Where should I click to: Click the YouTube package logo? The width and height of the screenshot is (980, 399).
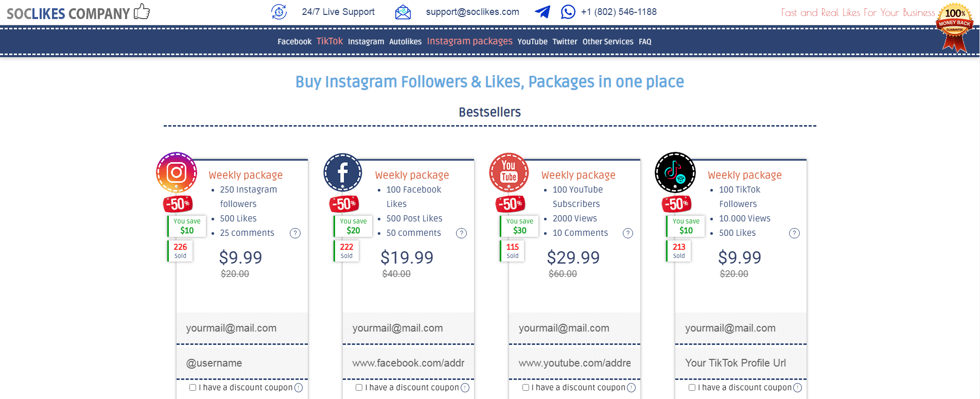pyautogui.click(x=509, y=172)
